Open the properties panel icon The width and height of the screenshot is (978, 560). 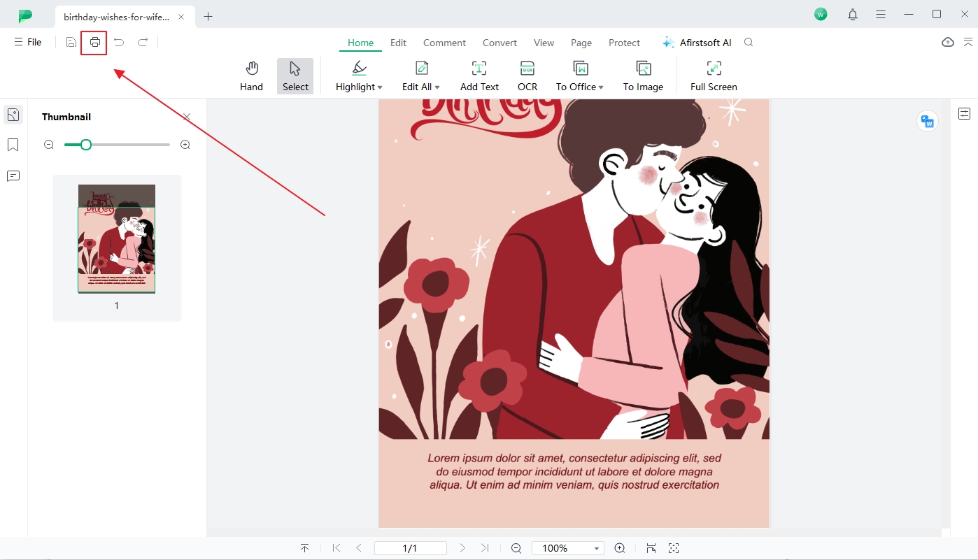click(x=965, y=114)
